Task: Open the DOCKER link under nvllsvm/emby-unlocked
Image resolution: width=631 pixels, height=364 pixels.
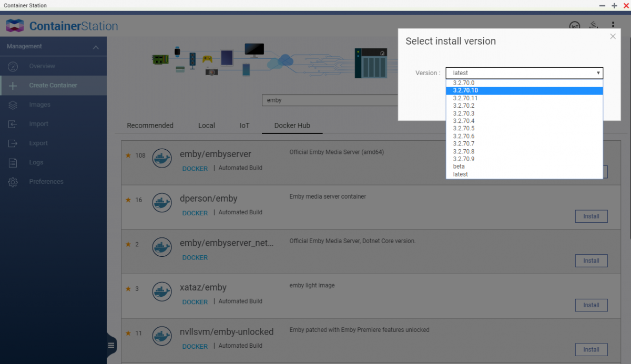Action: click(x=195, y=347)
